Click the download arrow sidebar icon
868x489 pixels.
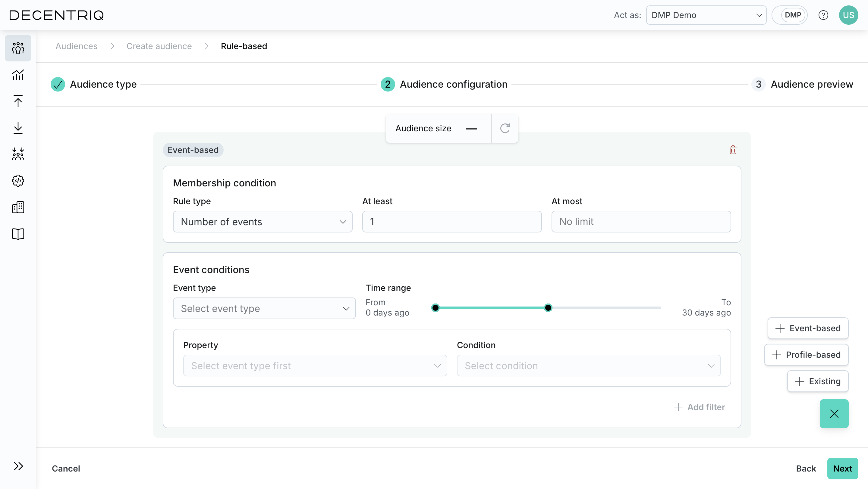pyautogui.click(x=18, y=128)
